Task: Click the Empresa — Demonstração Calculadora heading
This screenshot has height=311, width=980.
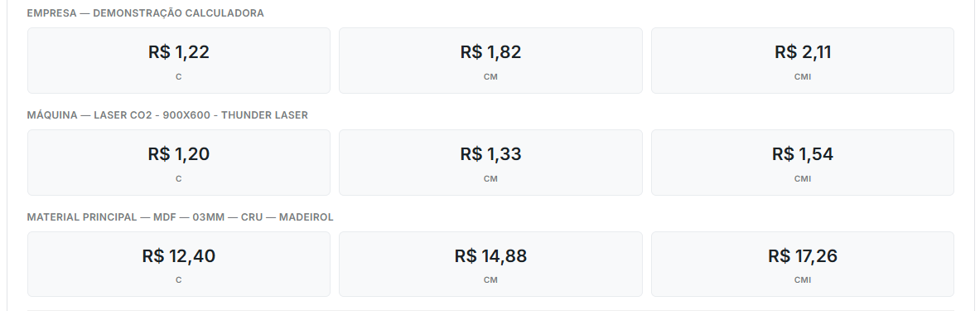Action: [146, 13]
